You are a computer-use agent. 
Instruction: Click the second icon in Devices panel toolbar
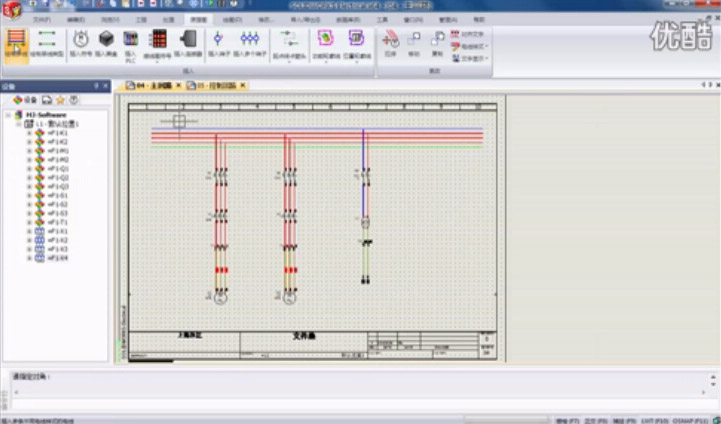click(47, 100)
